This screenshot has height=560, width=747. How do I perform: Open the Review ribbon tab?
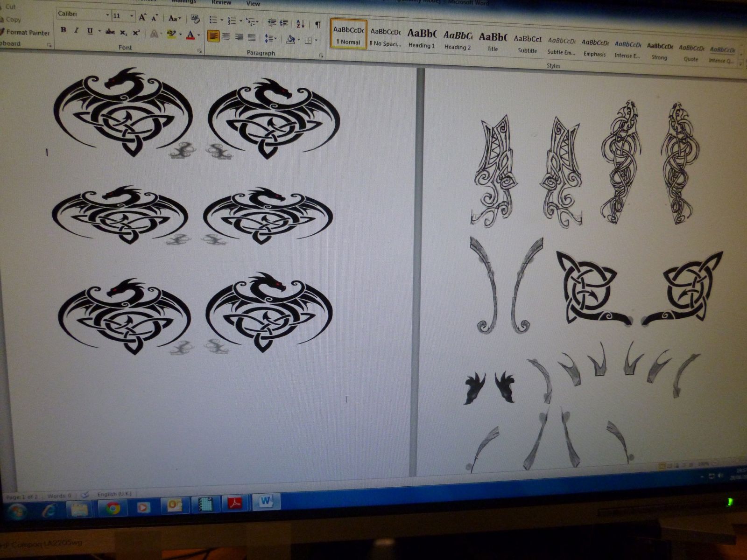pyautogui.click(x=221, y=2)
